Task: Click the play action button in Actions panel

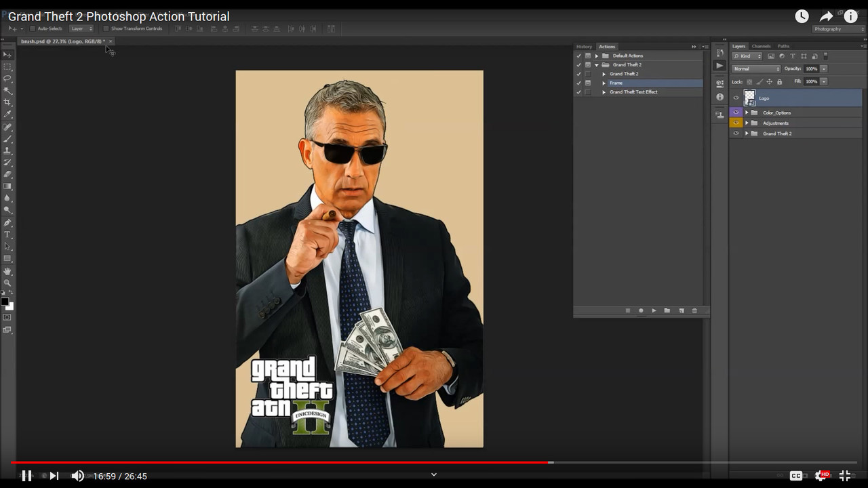Action: pos(654,310)
